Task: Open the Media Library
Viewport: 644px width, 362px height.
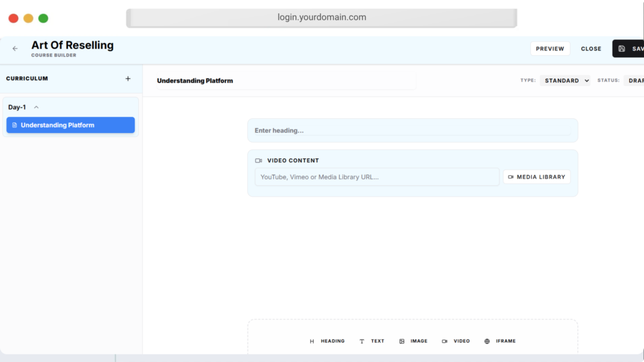Action: pos(536,177)
